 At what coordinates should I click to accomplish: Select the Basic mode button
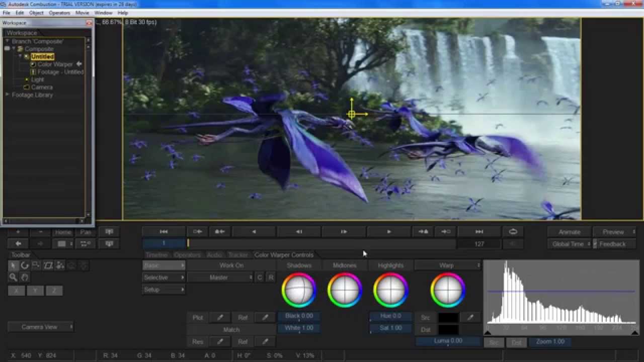(164, 265)
